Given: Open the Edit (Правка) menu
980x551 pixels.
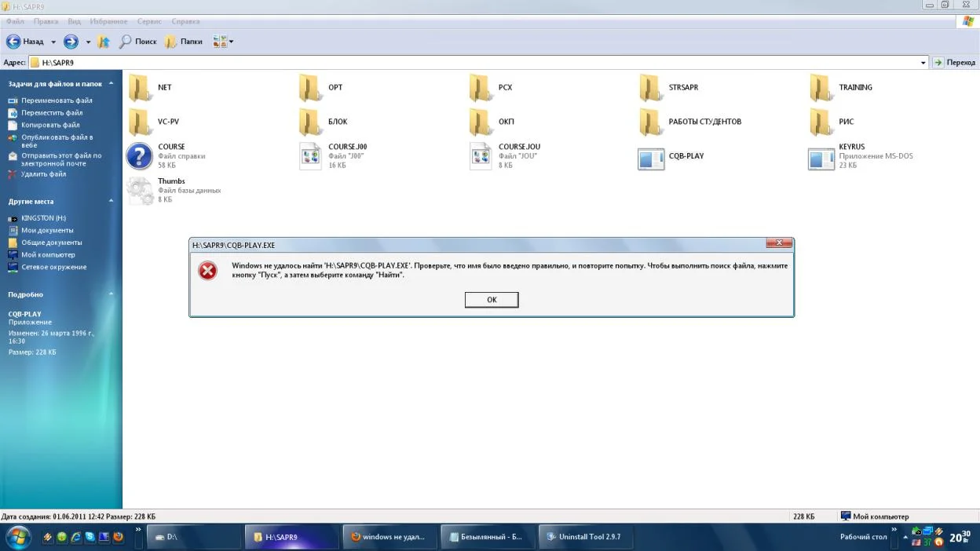Looking at the screenshot, I should (x=46, y=21).
